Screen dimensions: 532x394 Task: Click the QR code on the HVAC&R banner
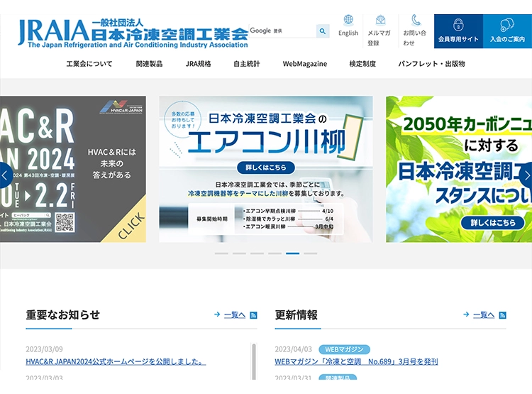coord(65,222)
